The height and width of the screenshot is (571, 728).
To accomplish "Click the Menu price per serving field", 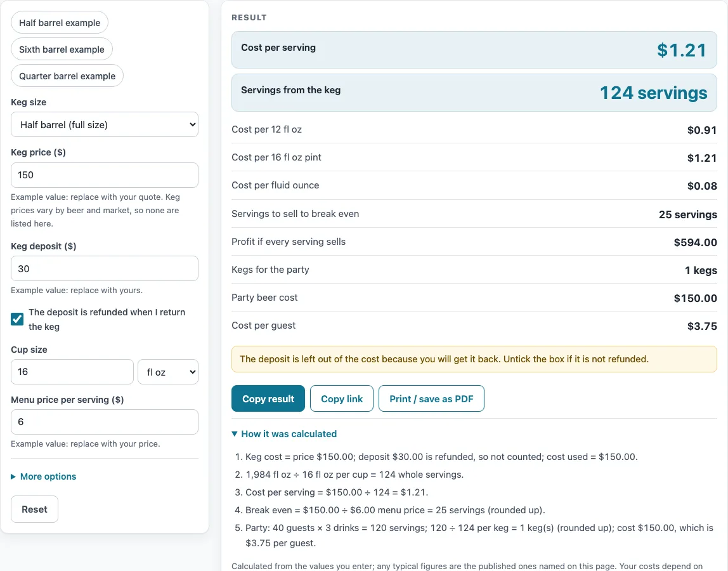I will [x=105, y=422].
